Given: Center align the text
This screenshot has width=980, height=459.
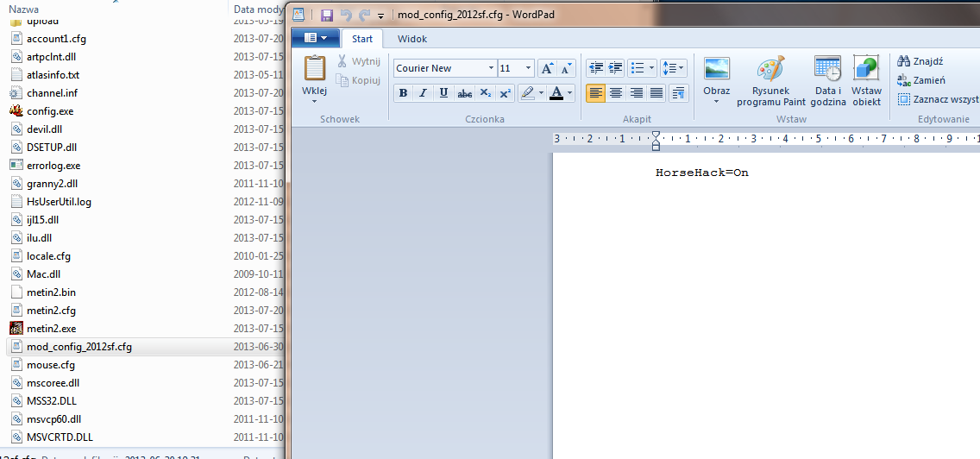Looking at the screenshot, I should tap(616, 93).
